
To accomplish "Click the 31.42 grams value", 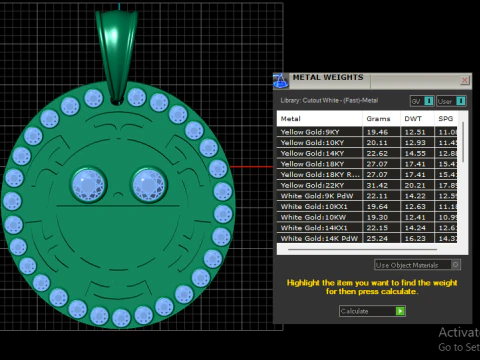I will tap(377, 185).
